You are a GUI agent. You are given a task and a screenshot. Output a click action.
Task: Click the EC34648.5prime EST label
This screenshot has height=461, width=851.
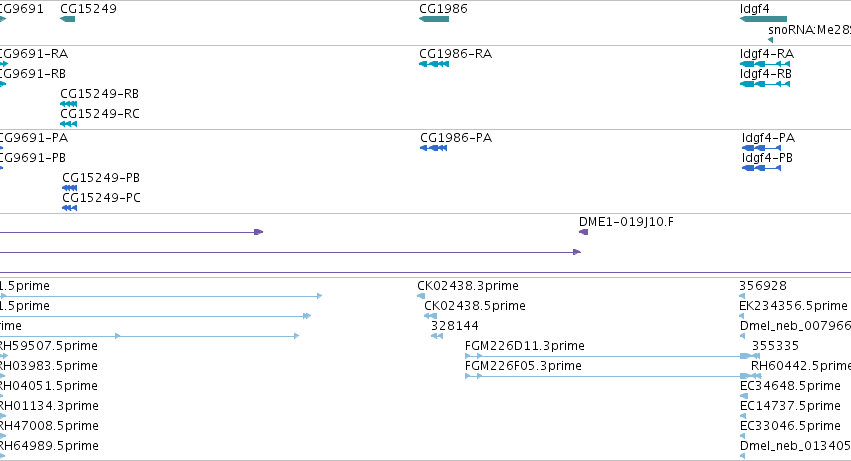click(790, 386)
